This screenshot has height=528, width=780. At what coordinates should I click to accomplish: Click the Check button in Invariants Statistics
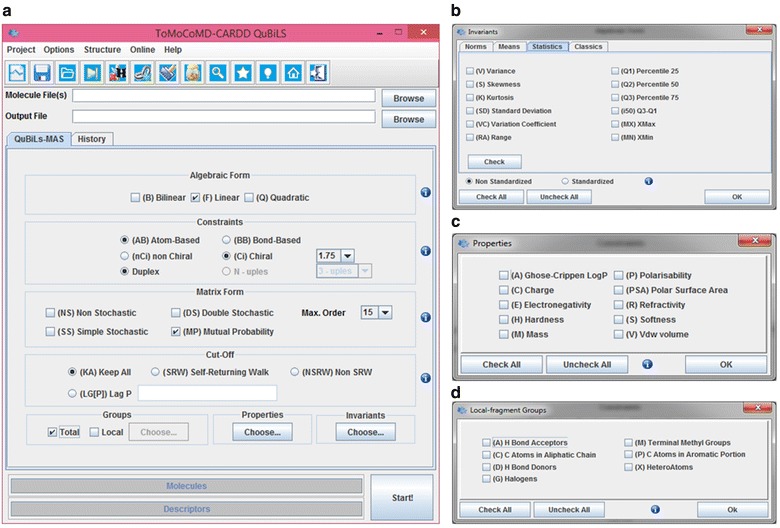[x=494, y=162]
